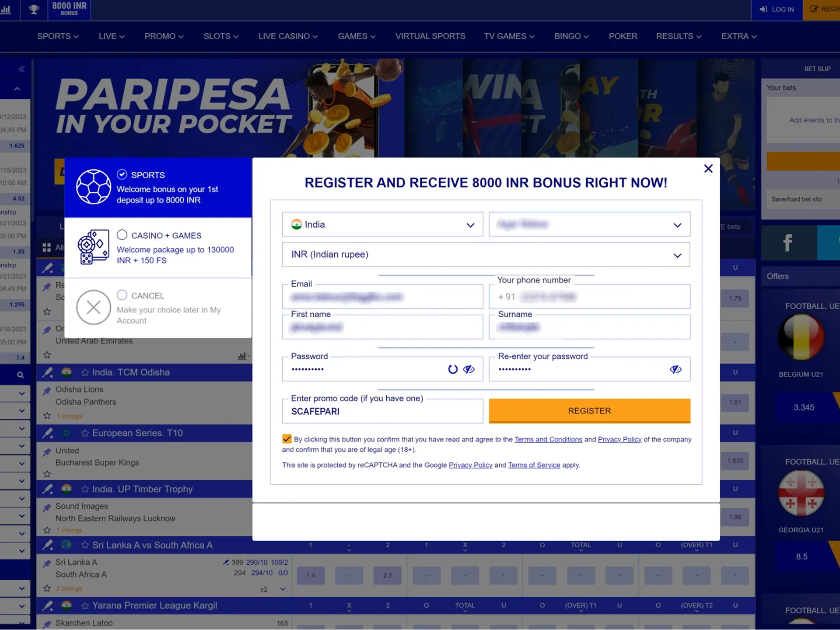The width and height of the screenshot is (840, 630).
Task: Select the CASINO + GAMES bonus option
Action: 122,235
